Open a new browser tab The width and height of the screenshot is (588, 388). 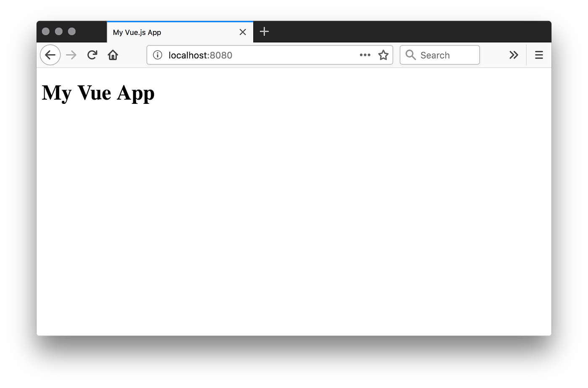point(264,31)
